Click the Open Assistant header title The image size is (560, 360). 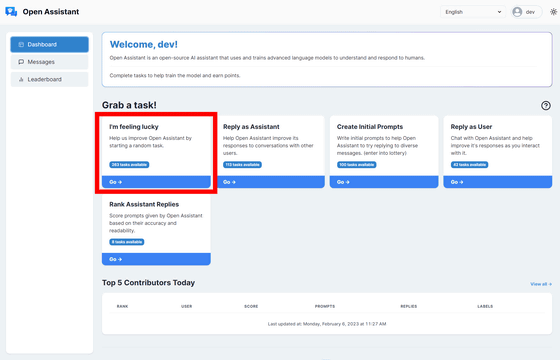(51, 12)
